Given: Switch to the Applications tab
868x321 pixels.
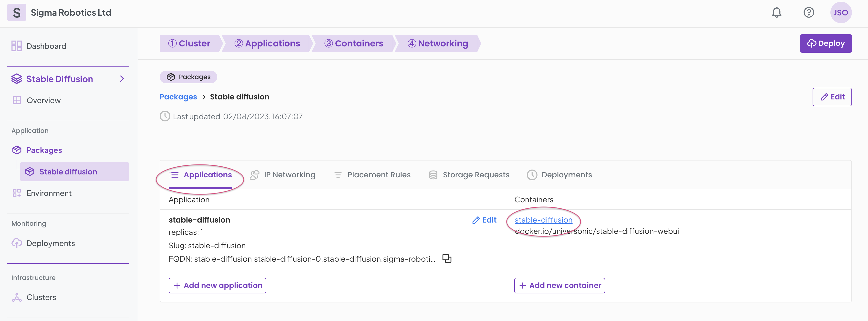Looking at the screenshot, I should (200, 175).
